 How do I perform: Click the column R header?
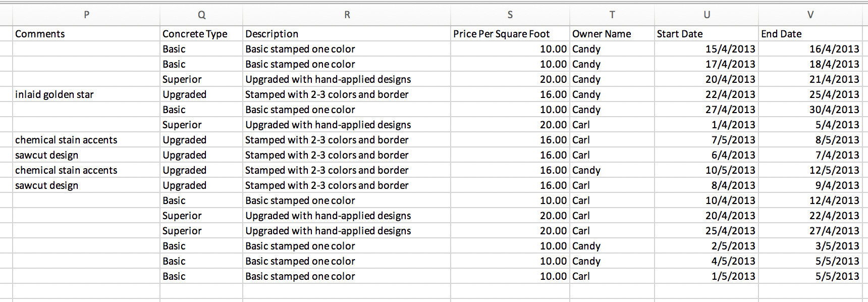tap(347, 15)
